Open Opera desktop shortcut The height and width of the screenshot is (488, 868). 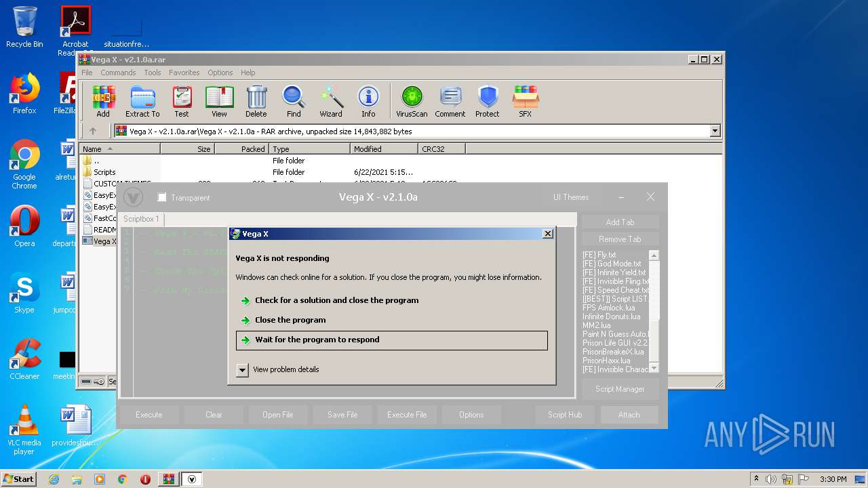click(x=24, y=226)
